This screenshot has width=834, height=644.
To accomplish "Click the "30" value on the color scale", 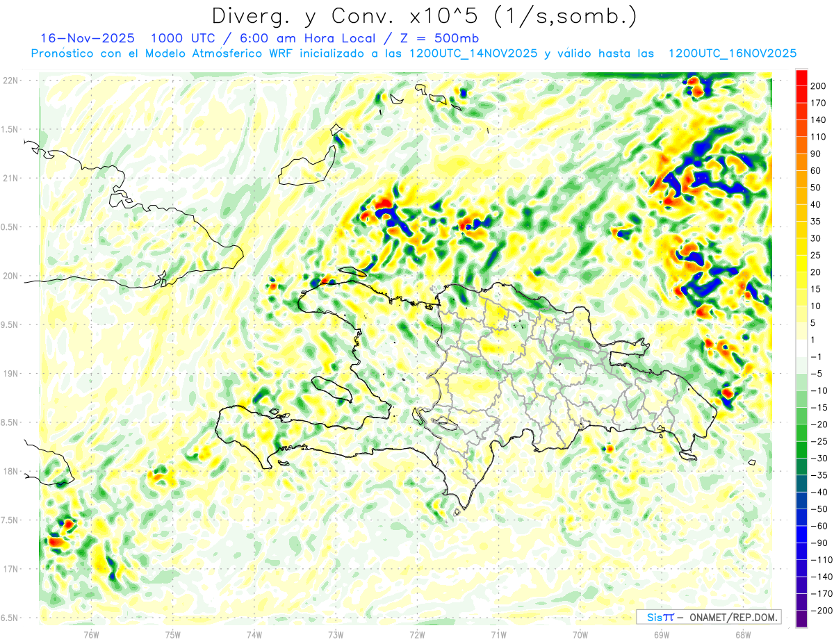I will (x=817, y=239).
